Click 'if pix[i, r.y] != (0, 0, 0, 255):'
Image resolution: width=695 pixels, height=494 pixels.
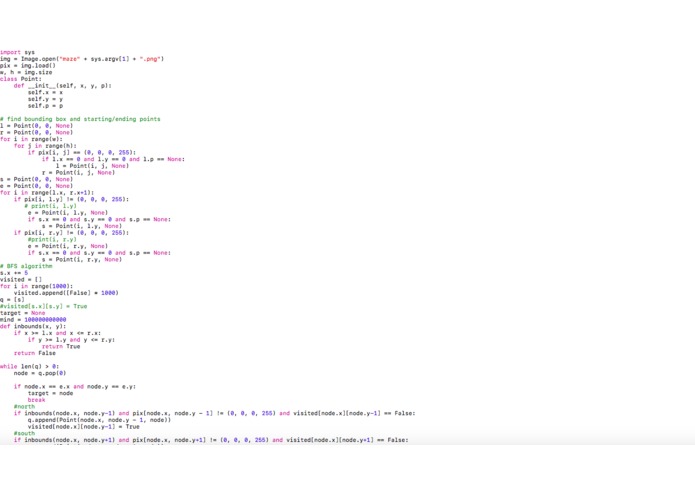pyautogui.click(x=71, y=233)
